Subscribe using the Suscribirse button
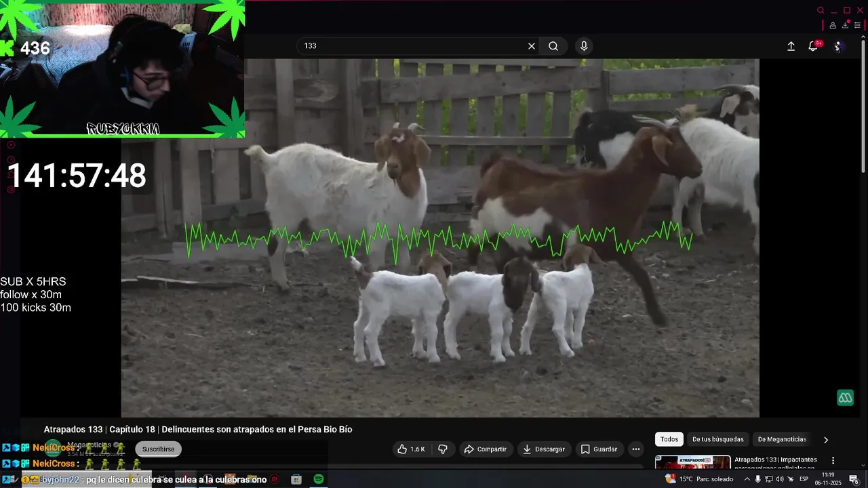Image resolution: width=868 pixels, height=488 pixels. tap(158, 449)
